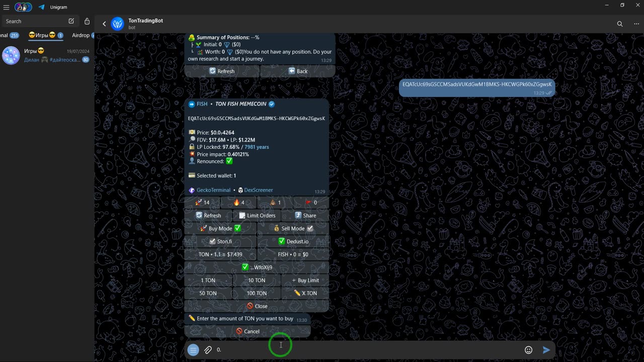Go back using the chat header arrow
The height and width of the screenshot is (362, 644).
click(104, 24)
